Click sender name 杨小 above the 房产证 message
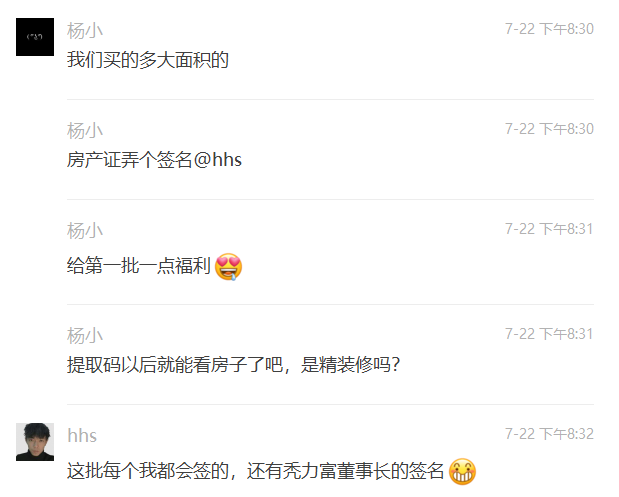Screen dimensions: 619x497 point(85,131)
